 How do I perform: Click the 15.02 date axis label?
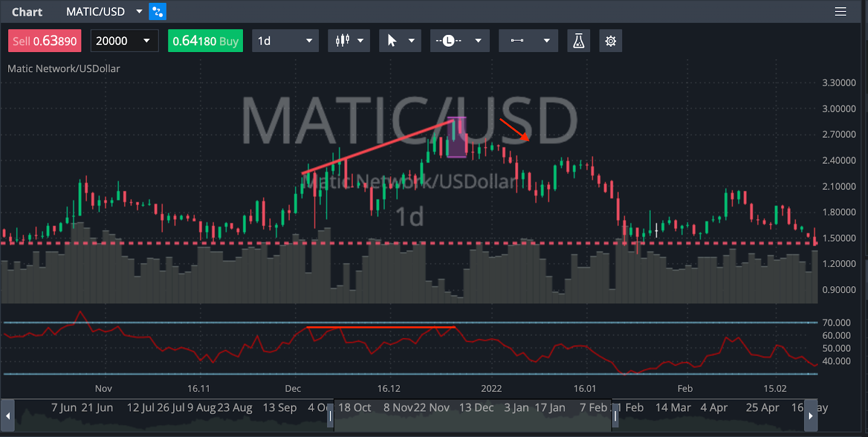pos(775,389)
